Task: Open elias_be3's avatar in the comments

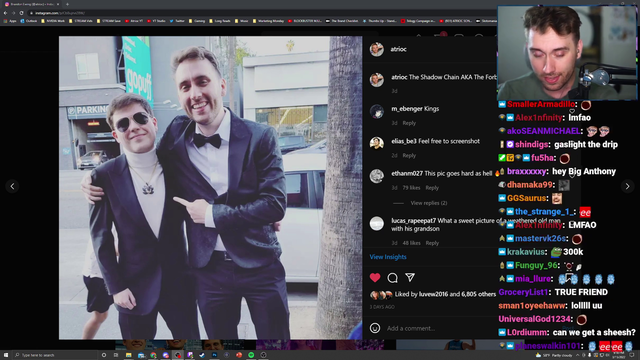Action: 376,143
